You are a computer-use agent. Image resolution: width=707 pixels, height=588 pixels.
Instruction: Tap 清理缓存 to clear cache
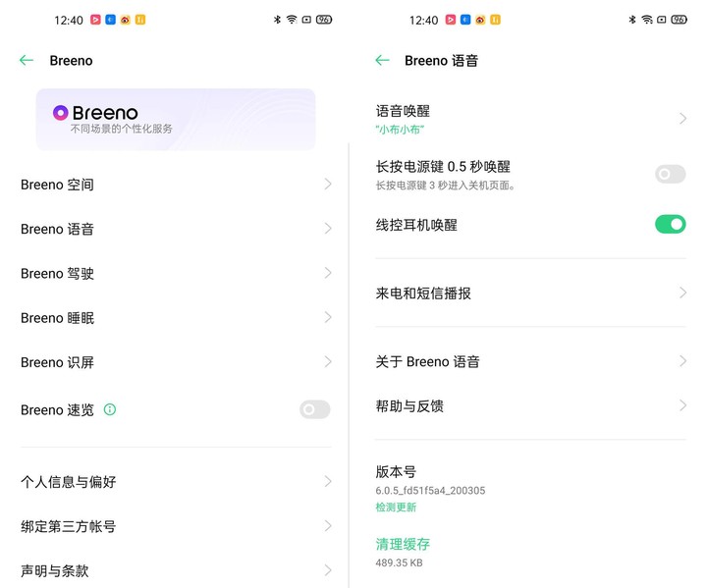403,544
